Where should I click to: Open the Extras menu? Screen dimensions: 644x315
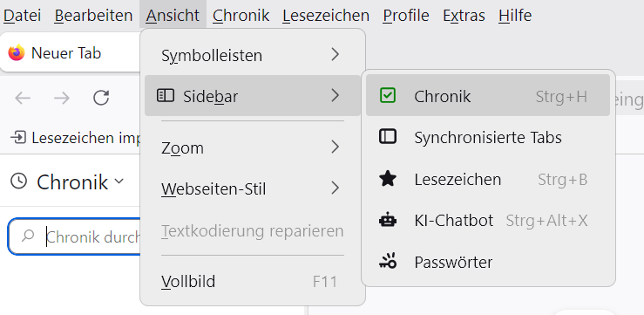pos(464,16)
